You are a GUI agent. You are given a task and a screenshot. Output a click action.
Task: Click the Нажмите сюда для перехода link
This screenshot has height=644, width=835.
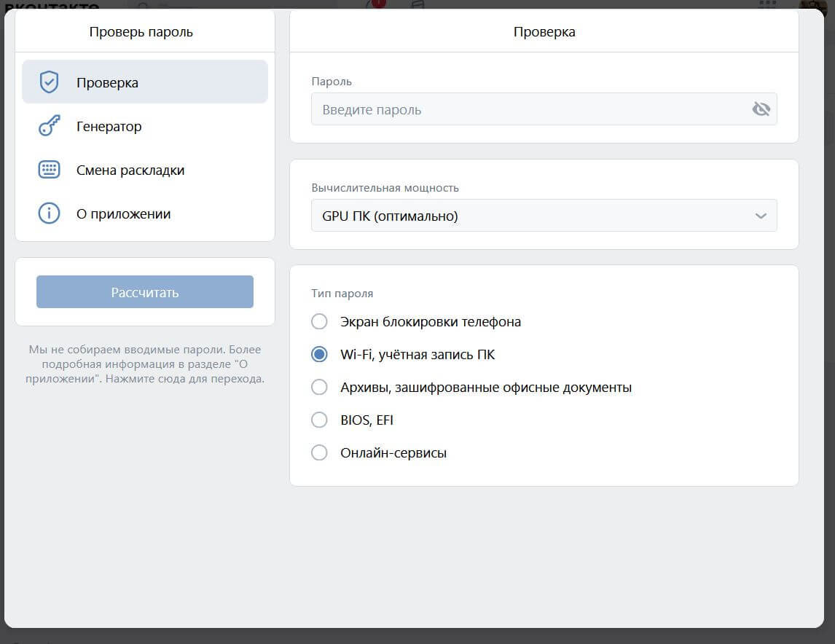[x=184, y=378]
